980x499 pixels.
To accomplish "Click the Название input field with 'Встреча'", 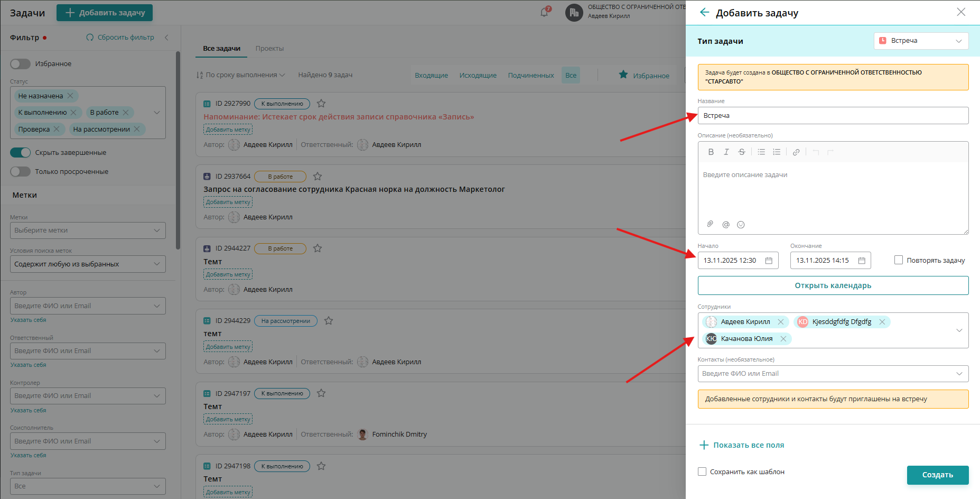I will 833,116.
